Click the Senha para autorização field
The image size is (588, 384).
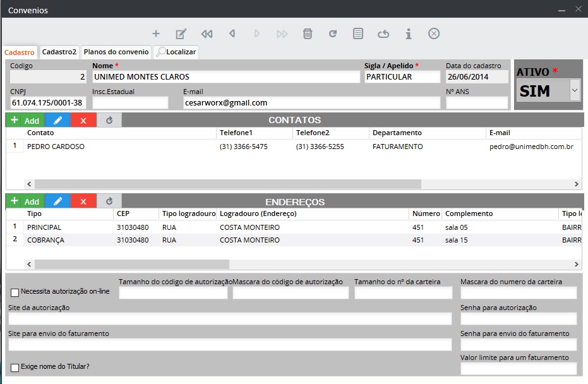[519, 318]
